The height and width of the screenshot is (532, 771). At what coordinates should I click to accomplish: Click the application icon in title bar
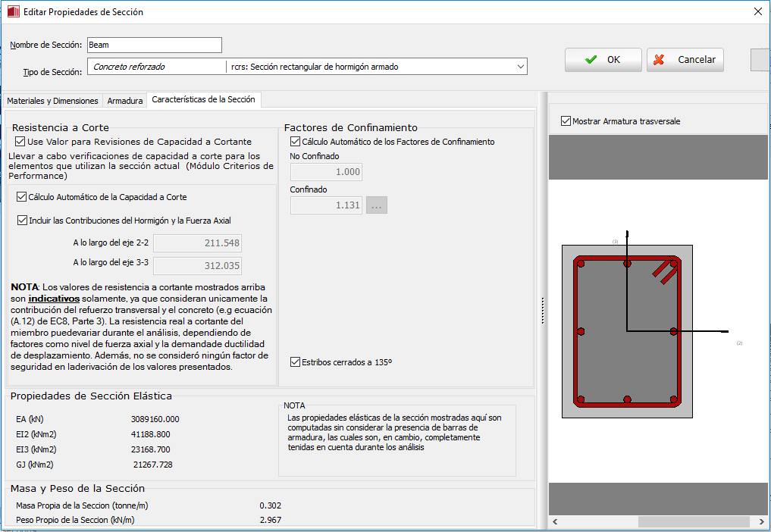point(12,11)
